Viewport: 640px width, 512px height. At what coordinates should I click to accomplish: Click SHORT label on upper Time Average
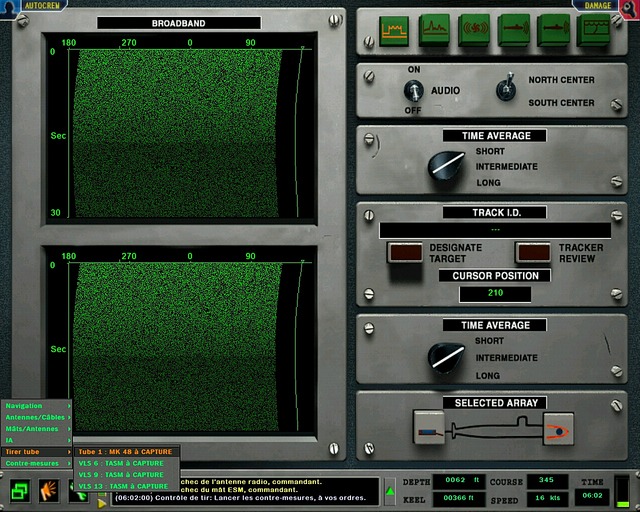pyautogui.click(x=490, y=151)
